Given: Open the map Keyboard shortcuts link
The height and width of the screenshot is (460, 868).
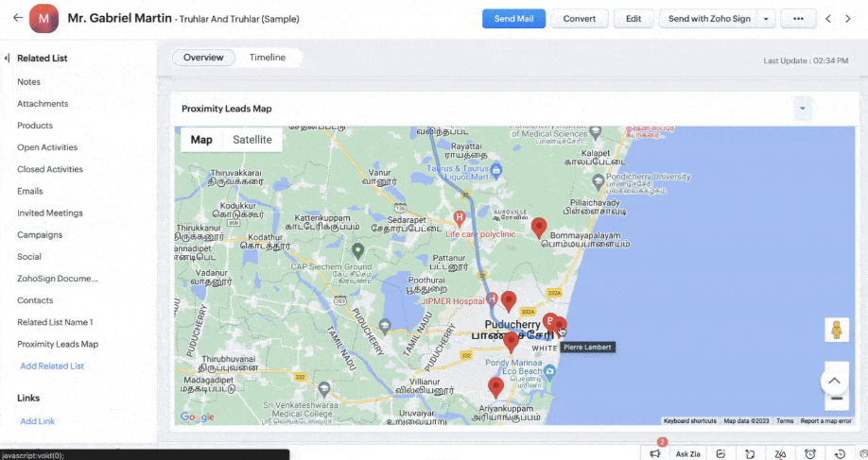Looking at the screenshot, I should pyautogui.click(x=689, y=420).
